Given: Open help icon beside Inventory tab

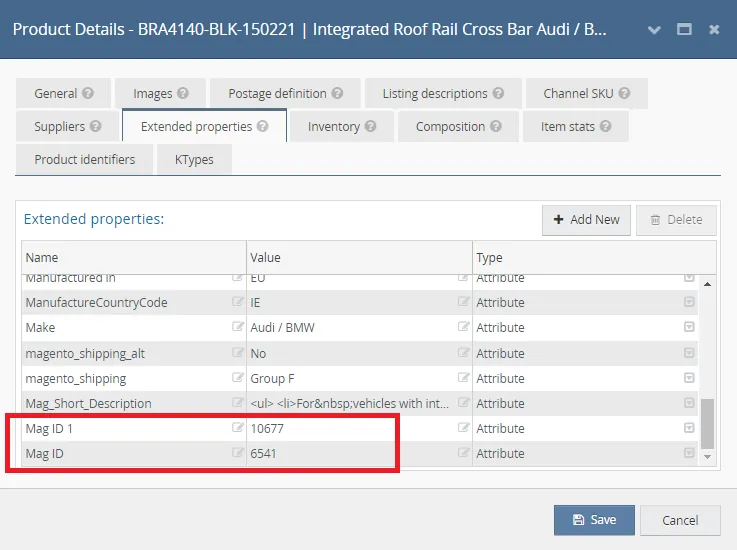Looking at the screenshot, I should 370,126.
